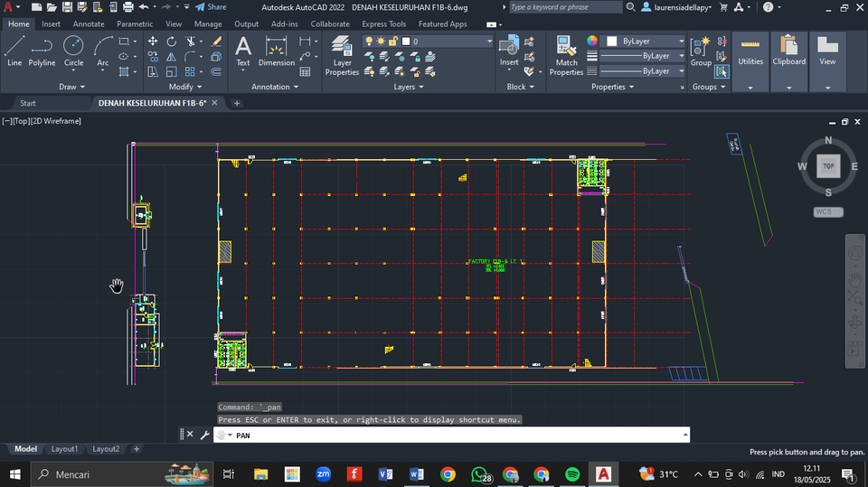Viewport: 868px width, 487px height.
Task: Select the Line tool
Action: [14, 51]
